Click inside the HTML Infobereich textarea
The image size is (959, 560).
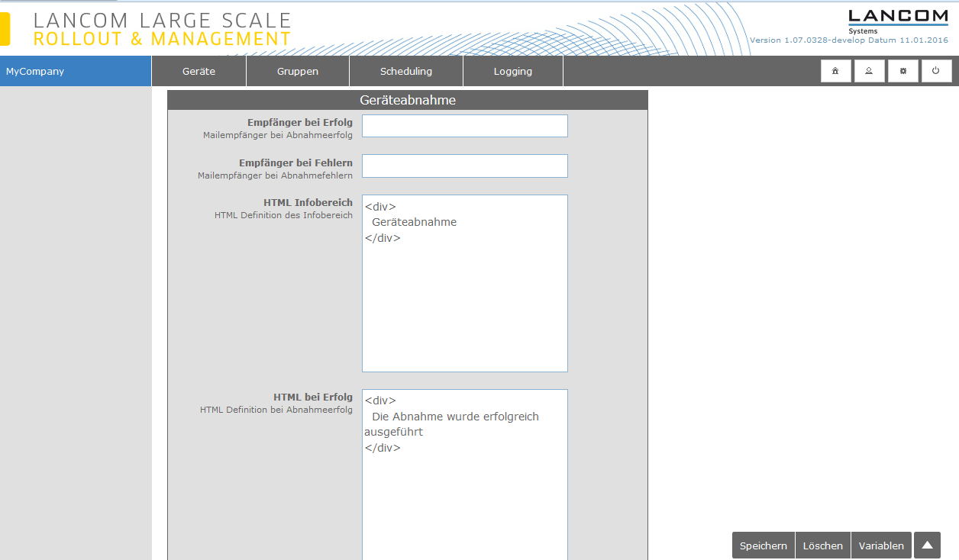coord(464,305)
